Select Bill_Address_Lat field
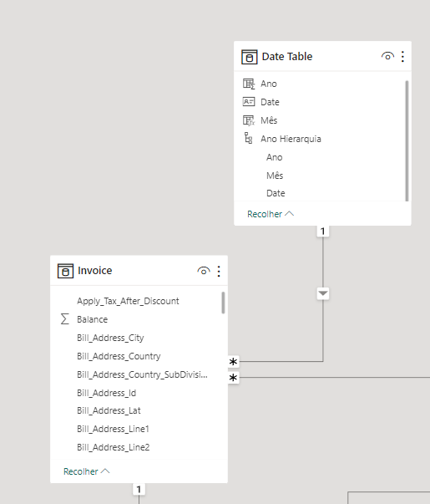This screenshot has width=430, height=504. point(109,410)
